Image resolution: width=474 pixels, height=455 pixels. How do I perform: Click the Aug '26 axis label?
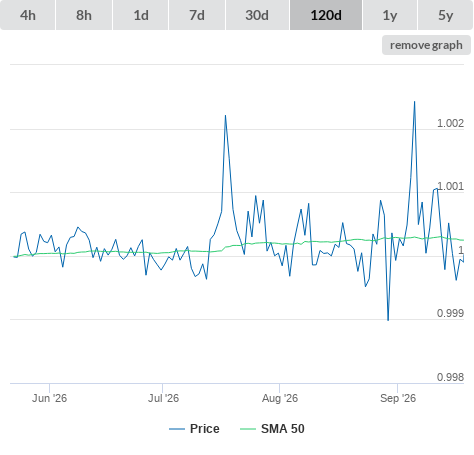[280, 398]
